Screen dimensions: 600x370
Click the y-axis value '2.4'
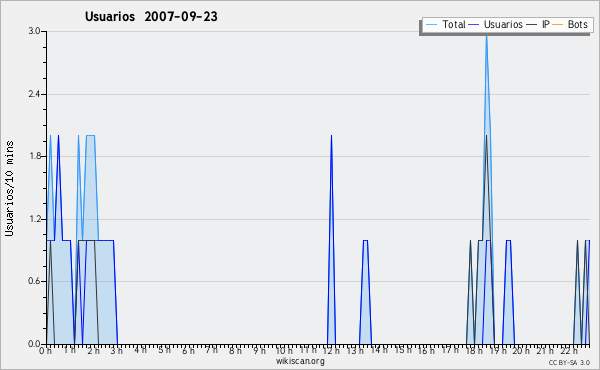(34, 94)
